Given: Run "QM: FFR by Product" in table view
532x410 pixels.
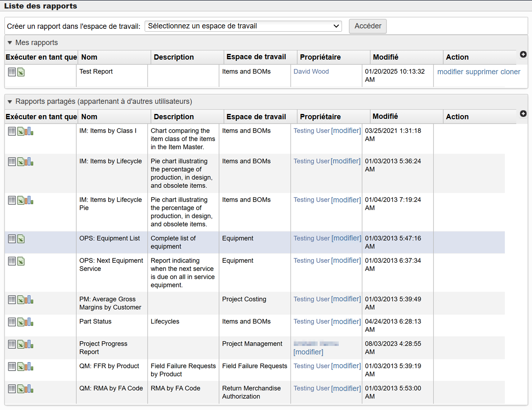Looking at the screenshot, I should point(12,366).
